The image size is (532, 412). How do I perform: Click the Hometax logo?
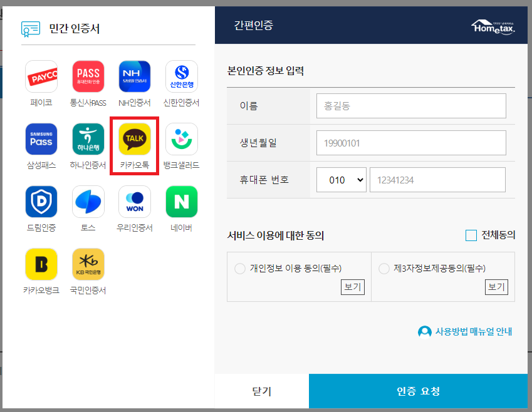point(493,27)
